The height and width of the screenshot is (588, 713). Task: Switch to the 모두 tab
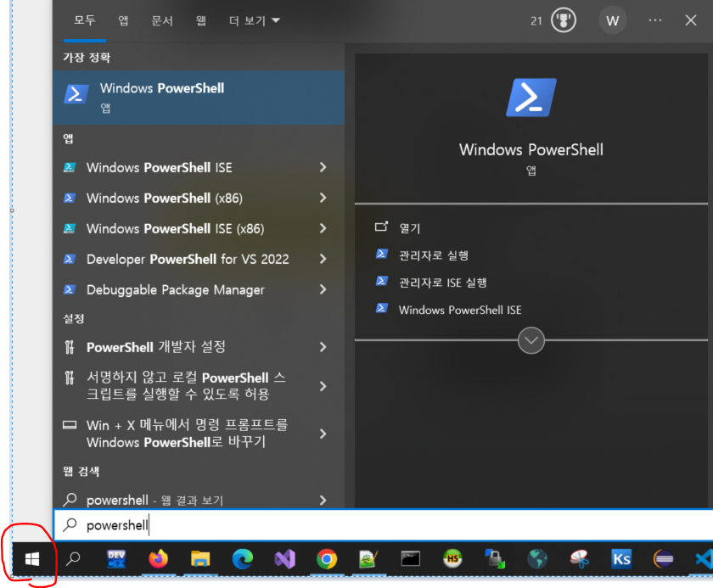[x=85, y=20]
